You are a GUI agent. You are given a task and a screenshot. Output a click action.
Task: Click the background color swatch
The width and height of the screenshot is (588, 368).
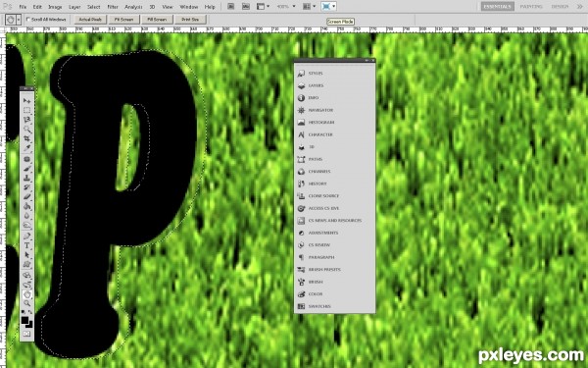coord(30,325)
